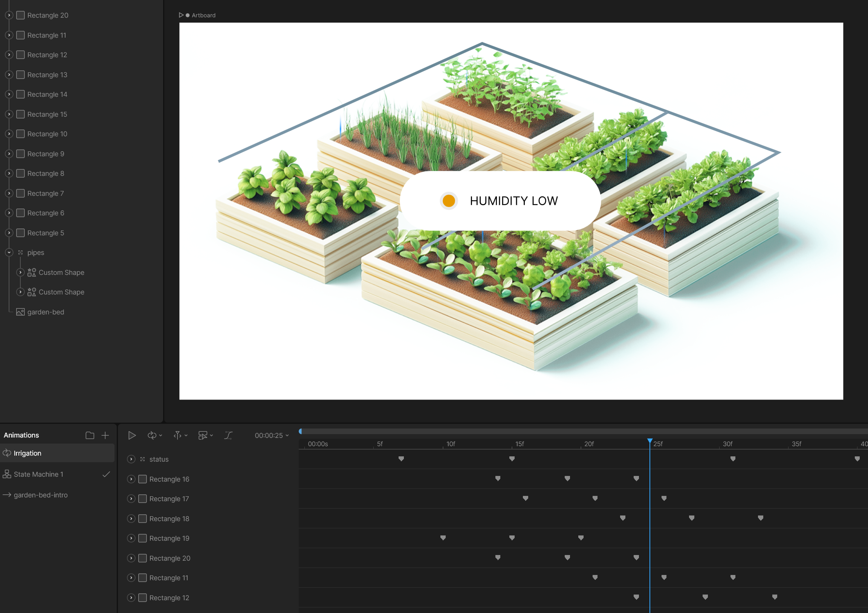Expand Rectangle 19 timeline row

(131, 538)
